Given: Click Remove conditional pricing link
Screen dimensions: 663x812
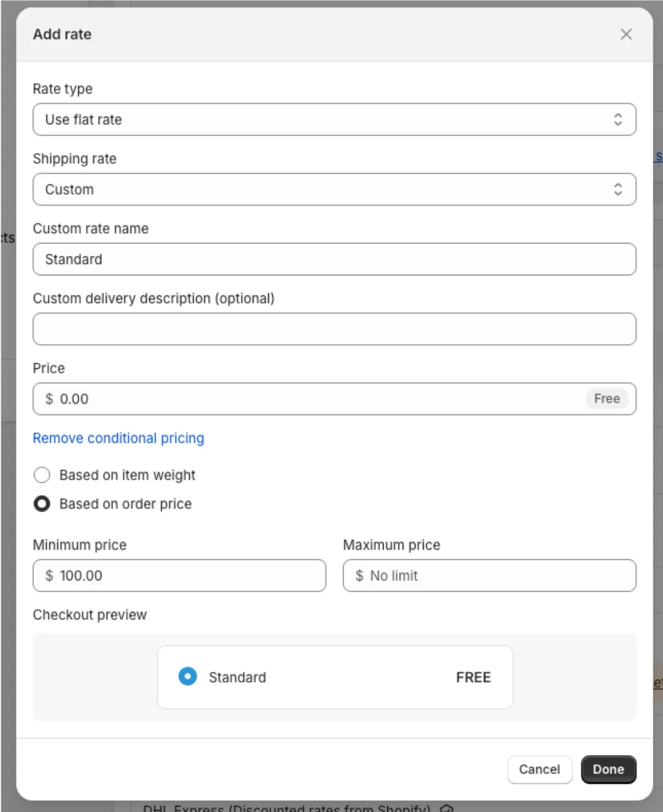Looking at the screenshot, I should click(x=119, y=438).
